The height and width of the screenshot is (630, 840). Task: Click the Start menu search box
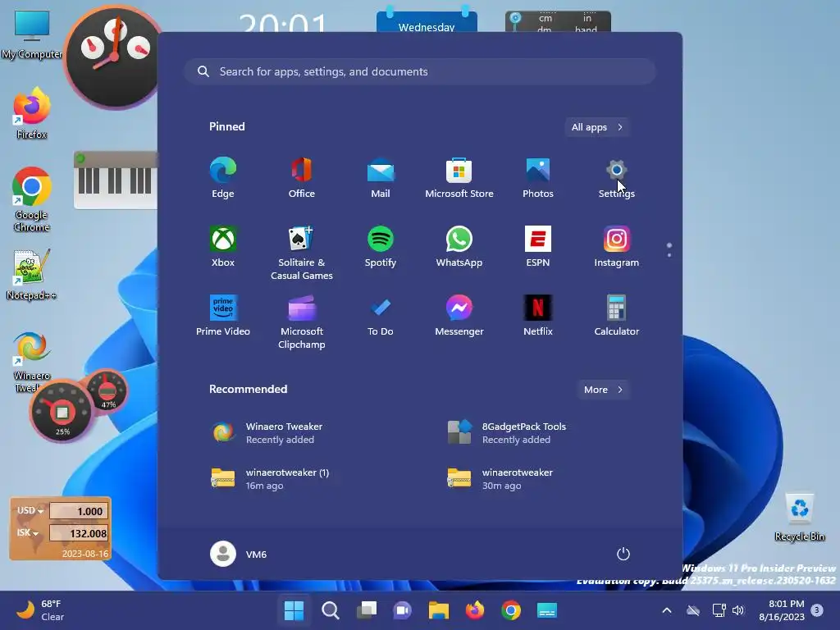tap(420, 72)
